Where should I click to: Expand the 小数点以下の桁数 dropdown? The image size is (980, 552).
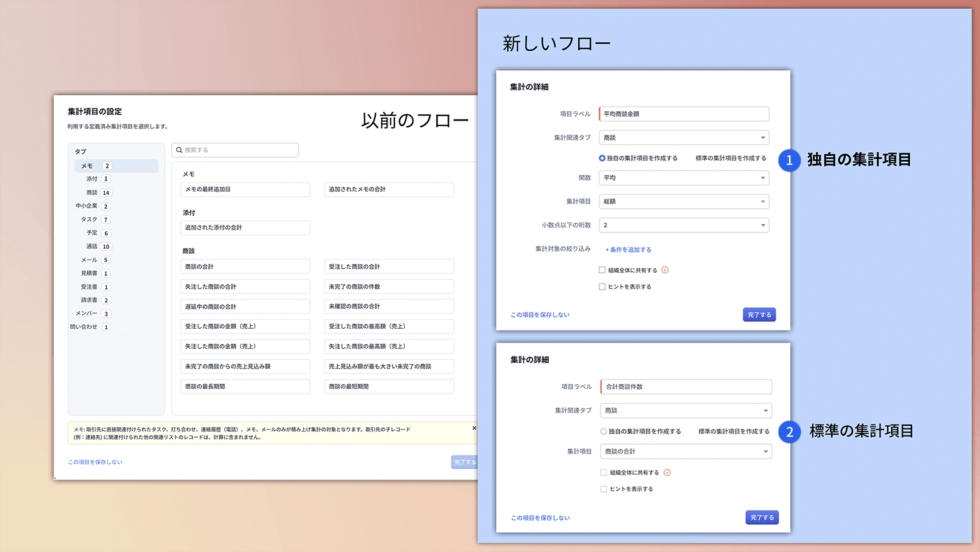click(x=684, y=225)
